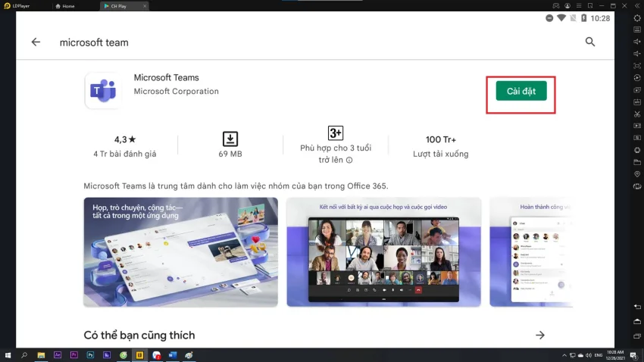644x362 pixels.
Task: Open Adobe Premiere Pro from taskbar
Action: coord(74,355)
